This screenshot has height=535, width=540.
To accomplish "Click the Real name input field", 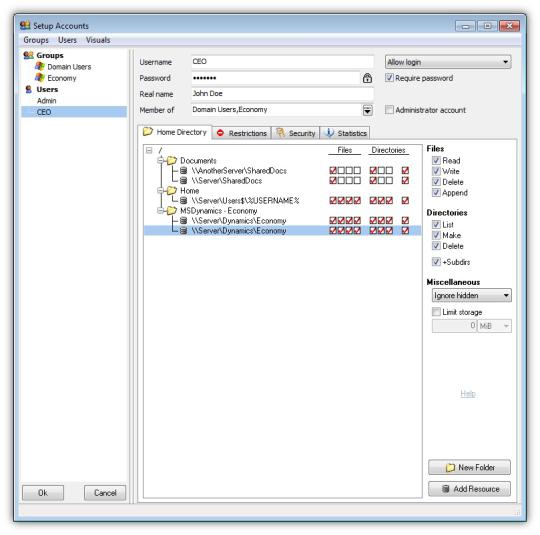I will coord(282,94).
